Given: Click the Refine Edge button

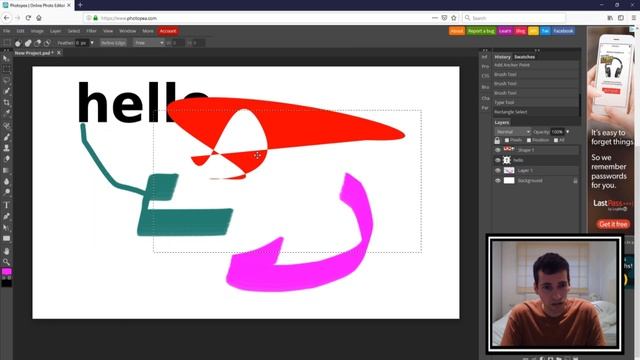Looking at the screenshot, I should coord(113,43).
